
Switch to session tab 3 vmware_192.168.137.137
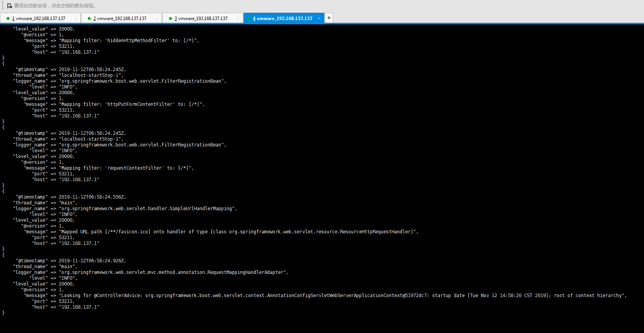coord(203,18)
